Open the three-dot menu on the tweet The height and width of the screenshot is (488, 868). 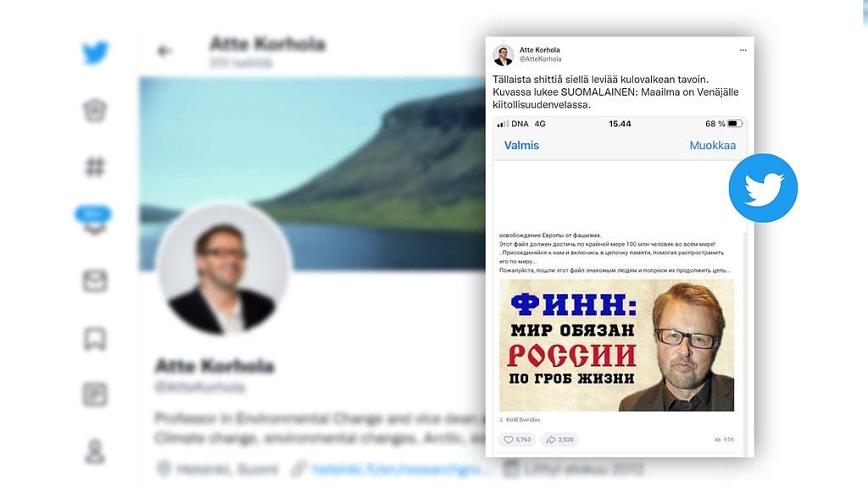point(743,50)
